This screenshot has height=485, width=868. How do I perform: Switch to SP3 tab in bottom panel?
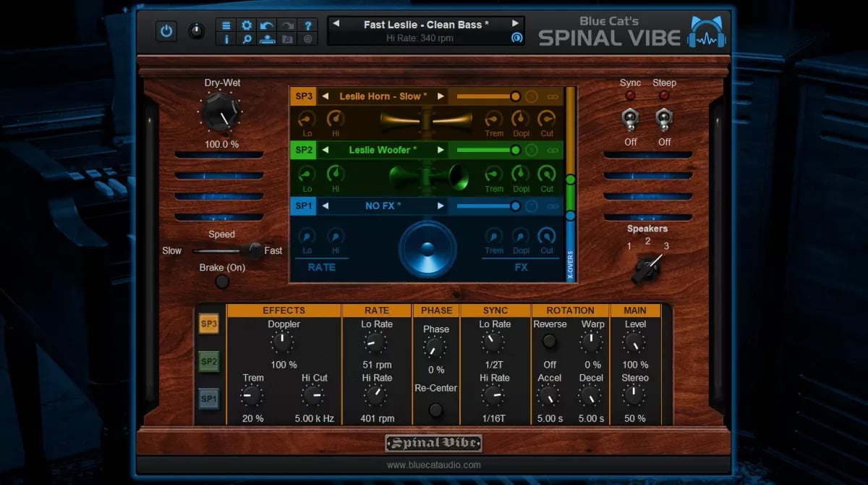pyautogui.click(x=209, y=324)
